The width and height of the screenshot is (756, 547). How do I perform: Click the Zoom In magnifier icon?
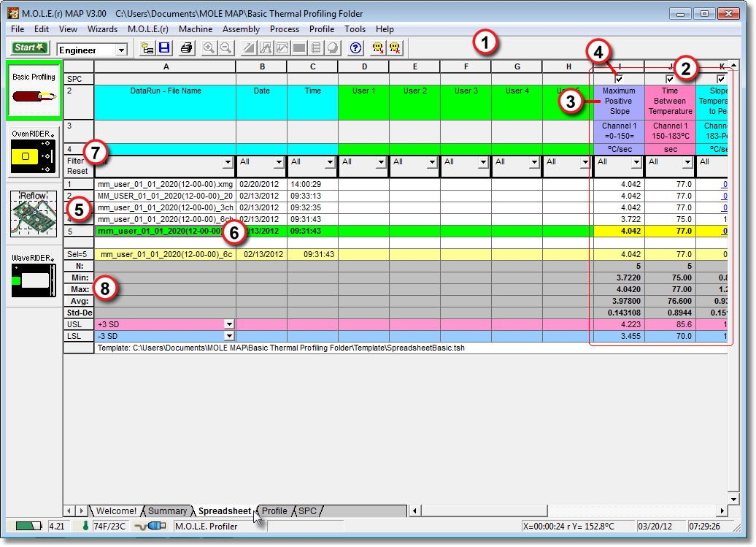click(209, 48)
